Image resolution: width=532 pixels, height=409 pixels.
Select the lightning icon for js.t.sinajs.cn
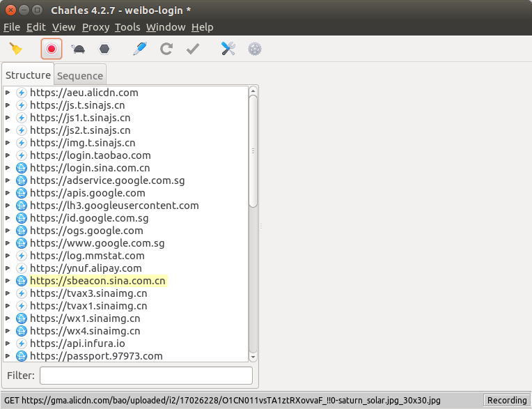point(22,105)
